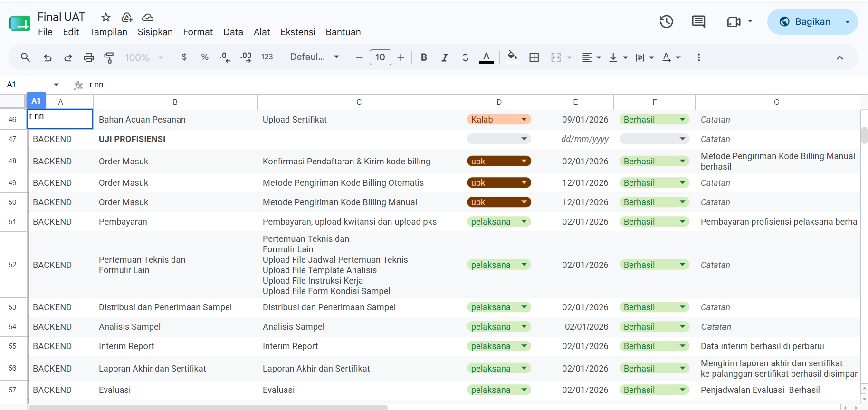Decrease decimal places

point(225,57)
